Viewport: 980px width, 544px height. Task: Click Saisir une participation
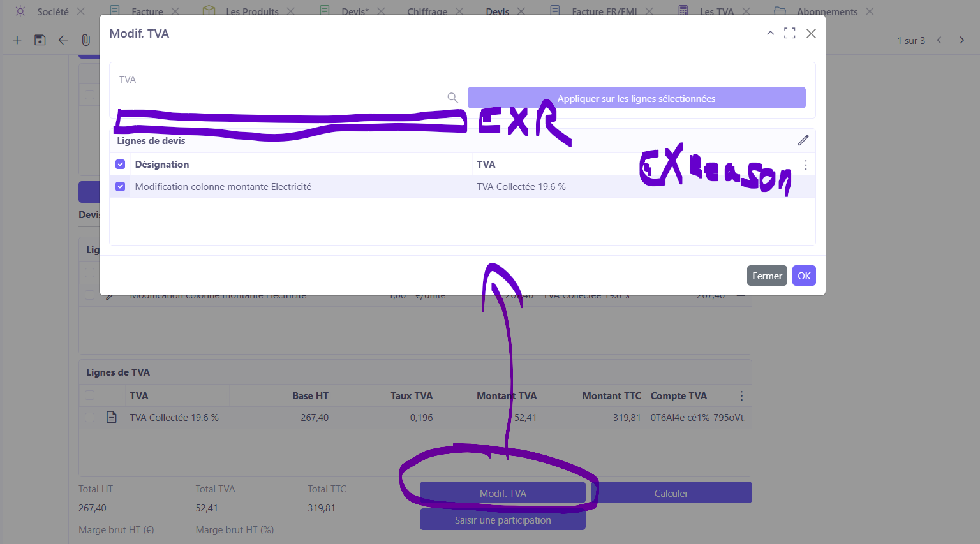pos(503,520)
